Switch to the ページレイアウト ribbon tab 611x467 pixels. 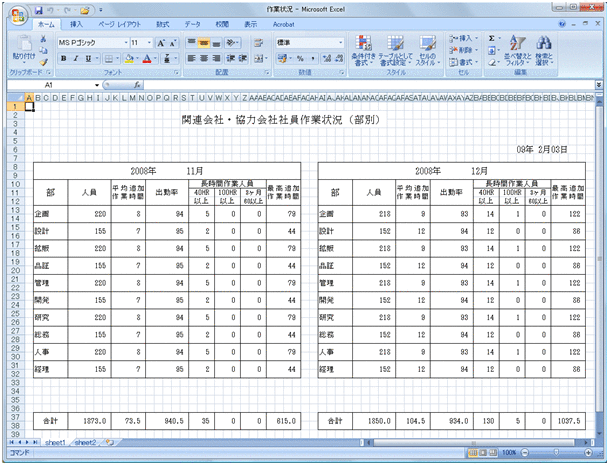click(119, 25)
